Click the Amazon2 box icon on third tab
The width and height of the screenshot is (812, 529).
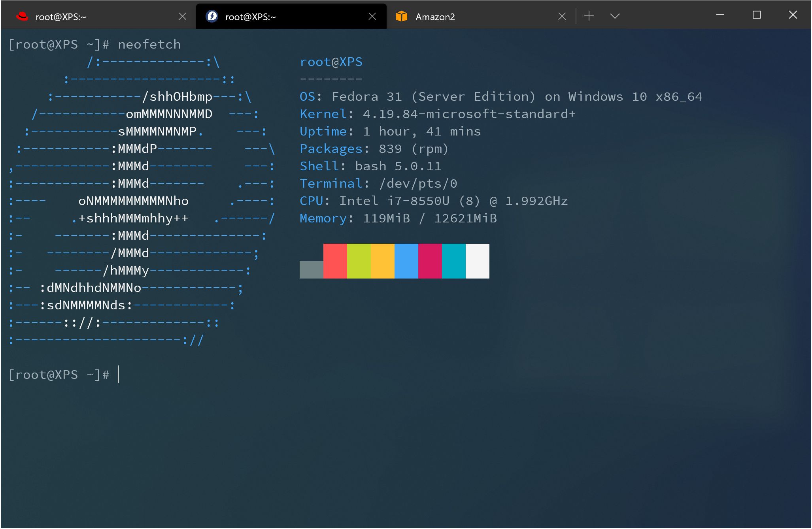(402, 16)
